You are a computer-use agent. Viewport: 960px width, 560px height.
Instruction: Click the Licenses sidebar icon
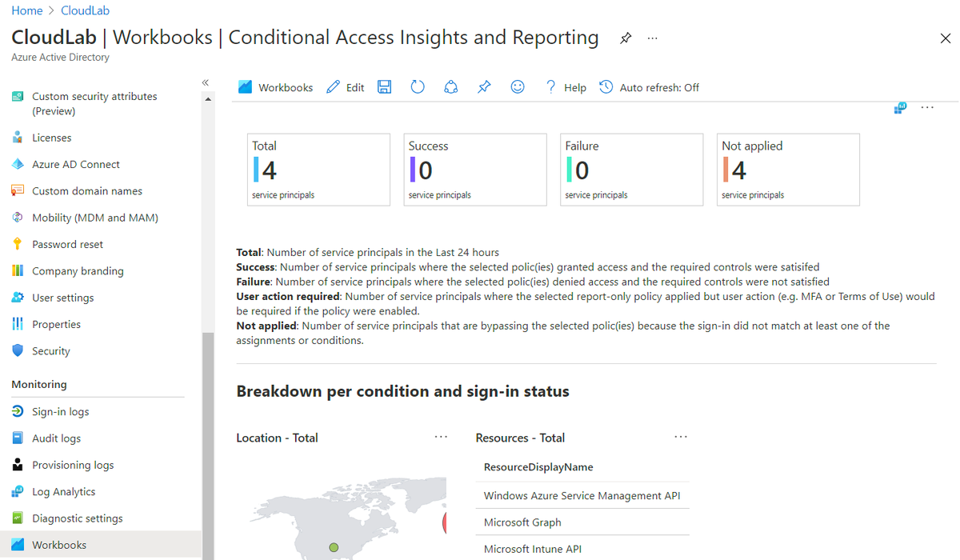18,138
